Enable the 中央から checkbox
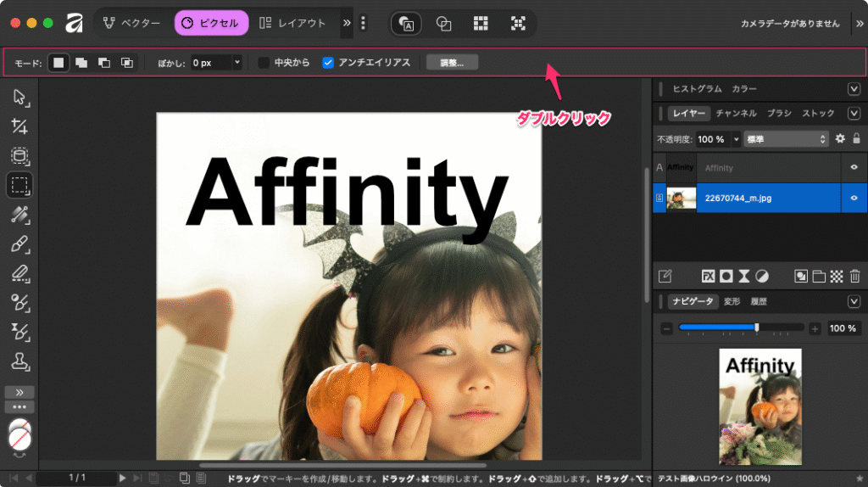The image size is (868, 487). tap(264, 63)
